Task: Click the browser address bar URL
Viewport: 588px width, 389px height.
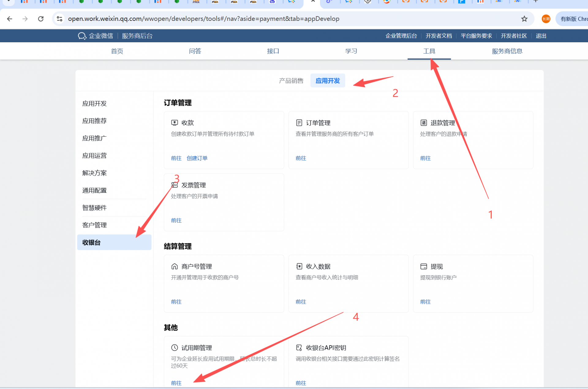Action: point(203,19)
